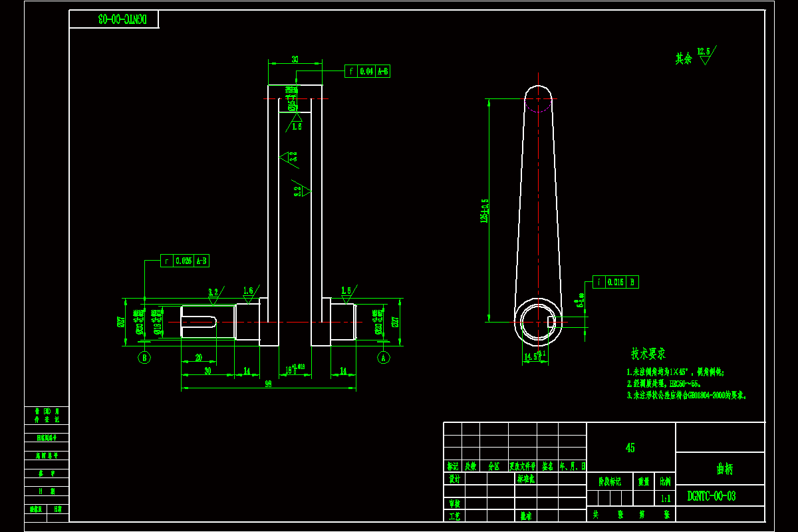Click technical requirement line 3 GB01804-2000
Screen dimensions: 798x532
click(x=687, y=395)
